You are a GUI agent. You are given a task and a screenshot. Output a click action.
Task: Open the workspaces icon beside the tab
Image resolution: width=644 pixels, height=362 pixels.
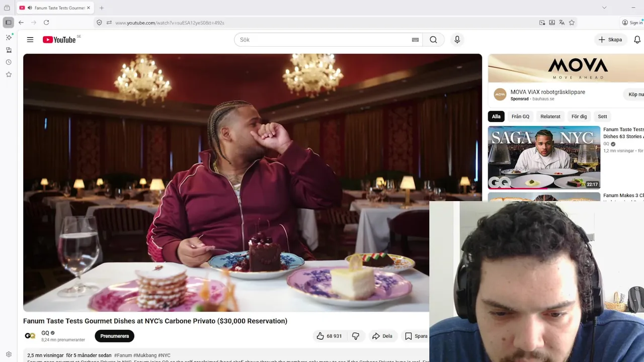[x=7, y=8]
